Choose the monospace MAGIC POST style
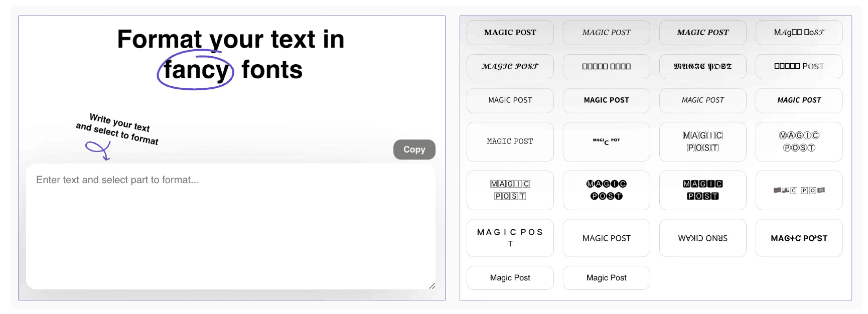This screenshot has width=868, height=314. coord(510,141)
